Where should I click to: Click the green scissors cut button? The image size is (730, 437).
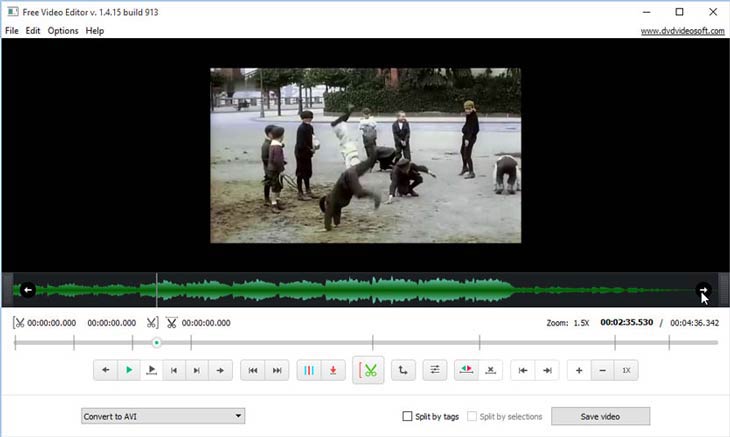(368, 370)
